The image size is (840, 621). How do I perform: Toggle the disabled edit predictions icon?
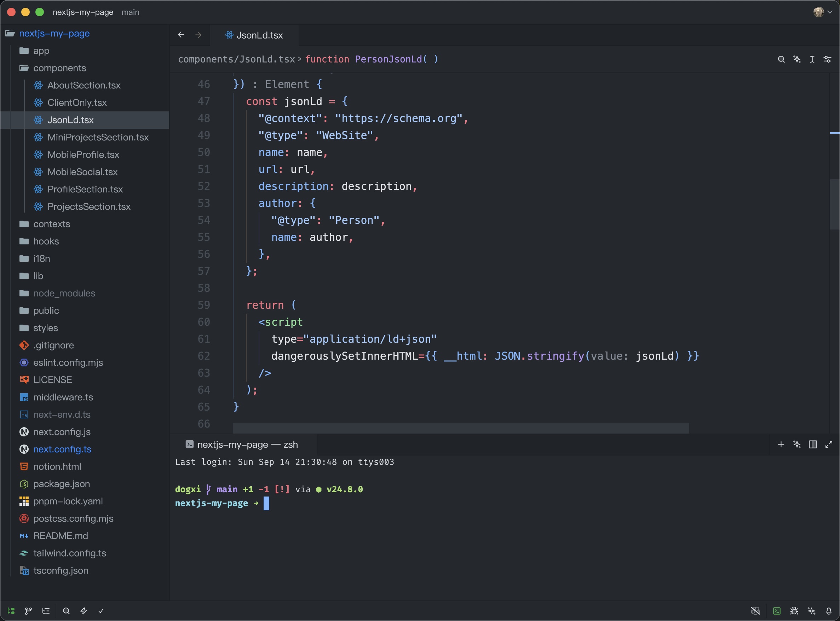point(755,611)
